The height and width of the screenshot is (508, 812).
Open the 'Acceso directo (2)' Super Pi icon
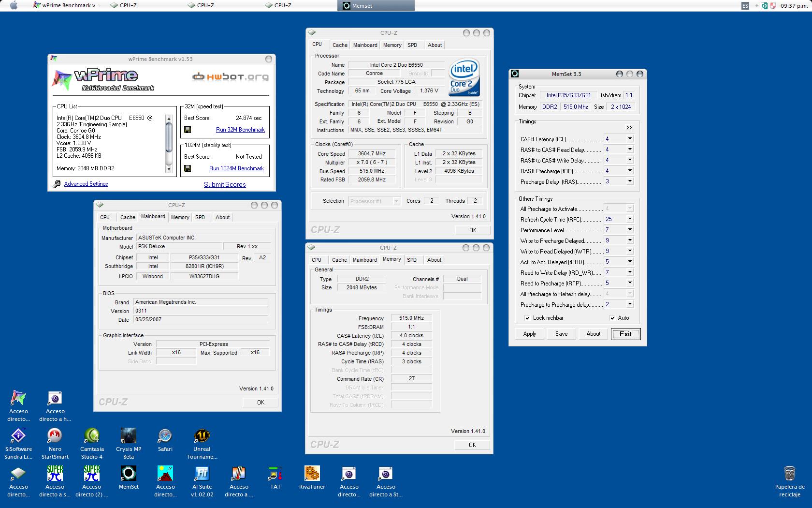coord(92,474)
